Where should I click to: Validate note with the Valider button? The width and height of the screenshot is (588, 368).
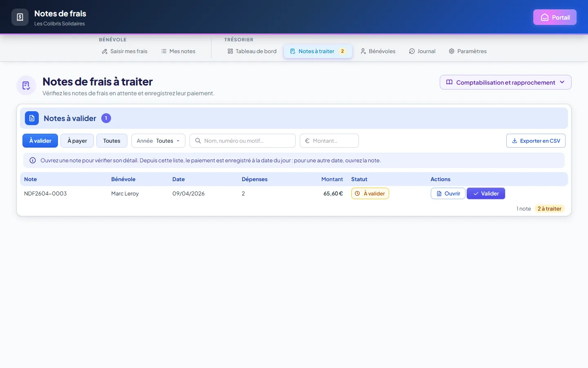(x=486, y=193)
